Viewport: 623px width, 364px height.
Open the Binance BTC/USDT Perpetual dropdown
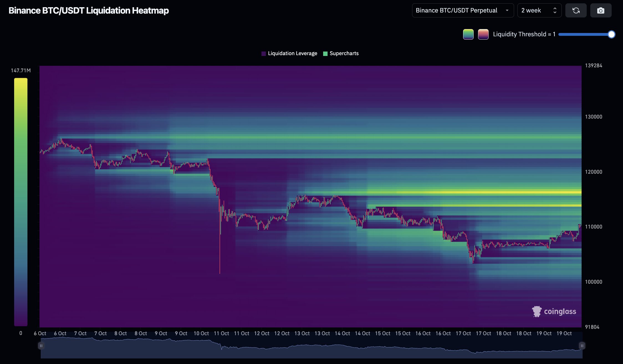463,11
